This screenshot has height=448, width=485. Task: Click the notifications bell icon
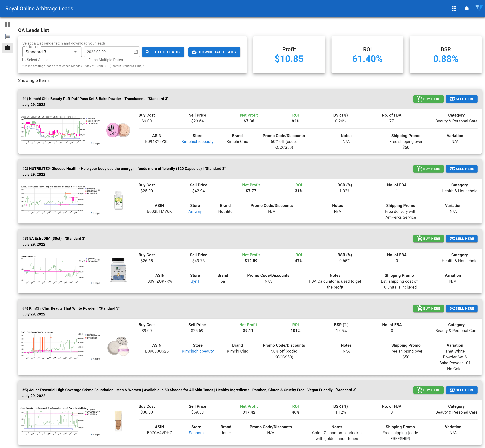[467, 9]
